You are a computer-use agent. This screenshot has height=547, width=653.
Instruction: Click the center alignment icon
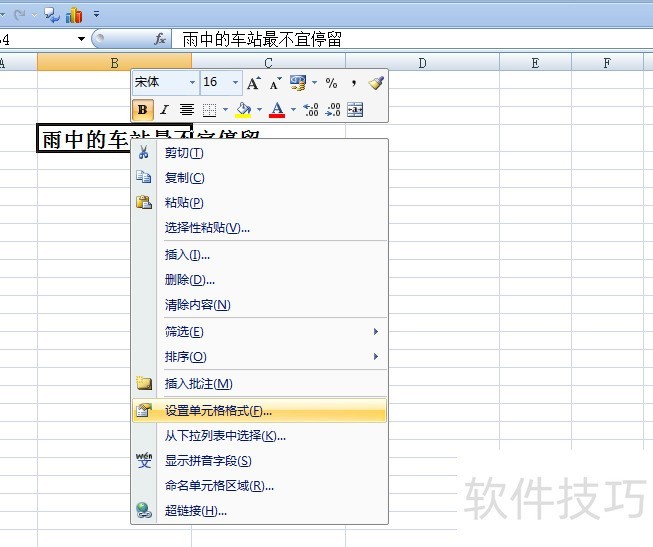point(187,110)
